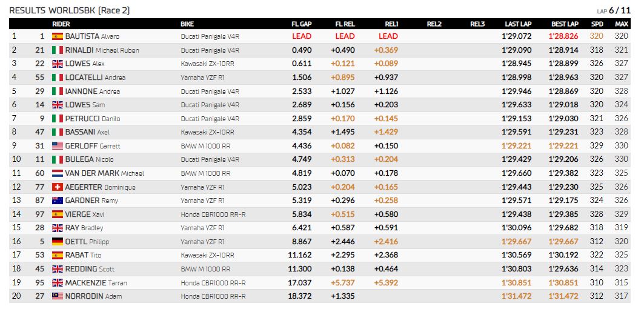Image resolution: width=644 pixels, height=309 pixels.
Task: Click the Australian flag next to GARDNER Remy
Action: 58,201
